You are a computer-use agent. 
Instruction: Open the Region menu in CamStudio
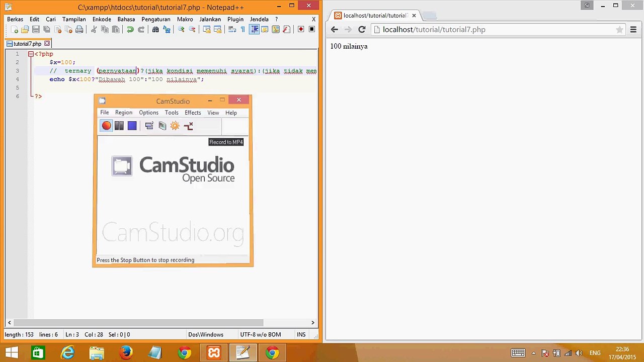tap(124, 113)
